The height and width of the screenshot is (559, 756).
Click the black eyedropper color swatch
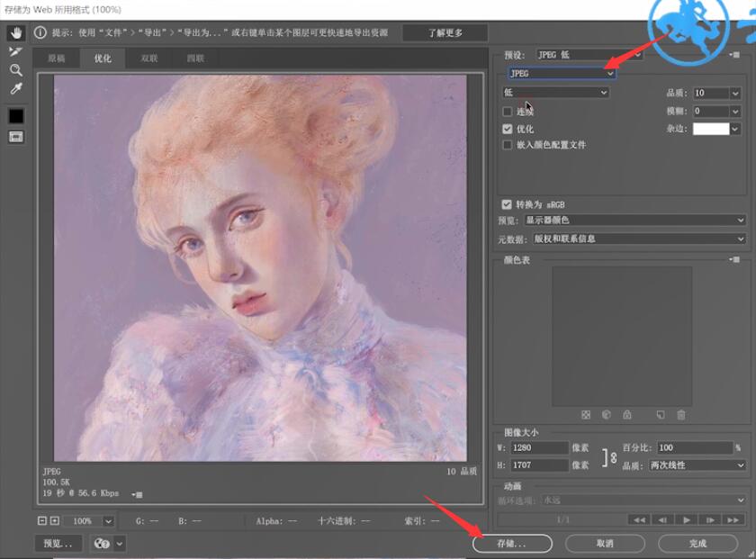(16, 116)
